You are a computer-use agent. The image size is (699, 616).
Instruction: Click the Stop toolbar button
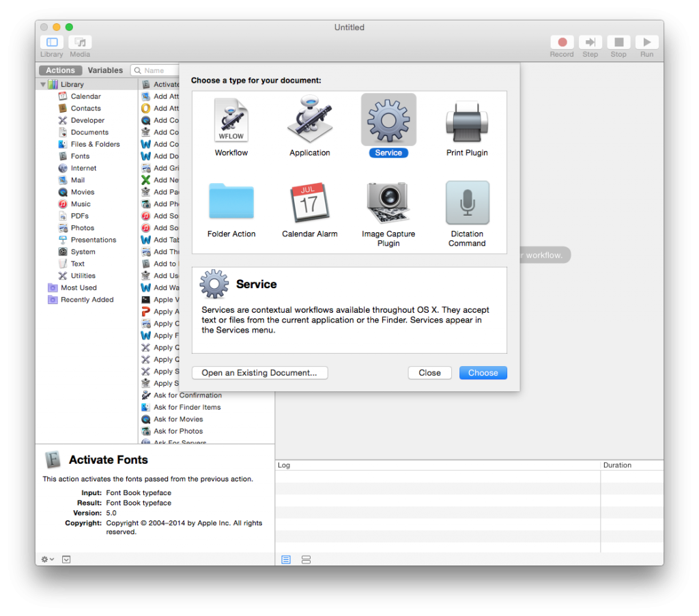point(618,42)
